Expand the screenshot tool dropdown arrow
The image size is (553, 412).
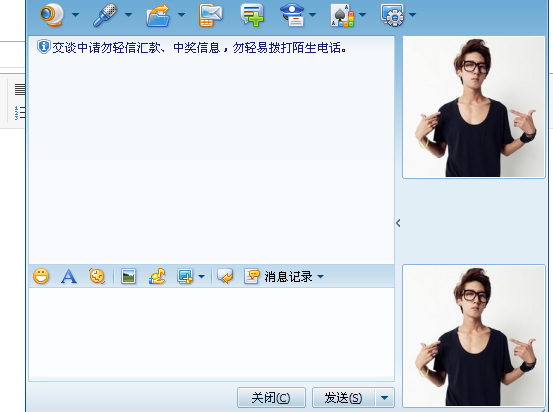tap(201, 277)
